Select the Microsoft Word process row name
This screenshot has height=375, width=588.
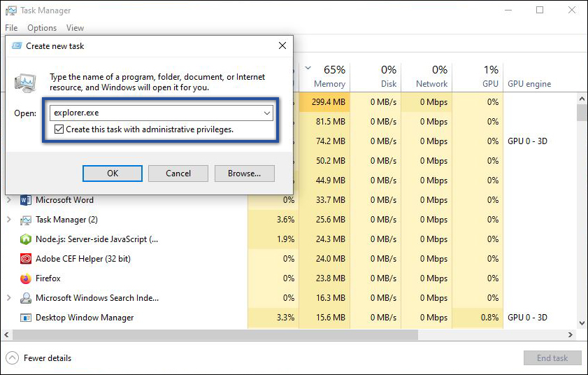[x=64, y=200]
